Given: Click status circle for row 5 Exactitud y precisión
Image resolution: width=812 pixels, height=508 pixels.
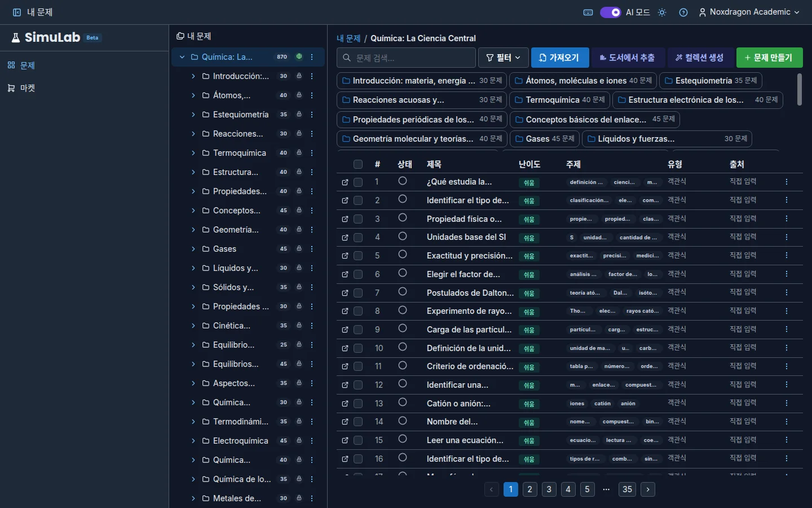Looking at the screenshot, I should click(403, 255).
